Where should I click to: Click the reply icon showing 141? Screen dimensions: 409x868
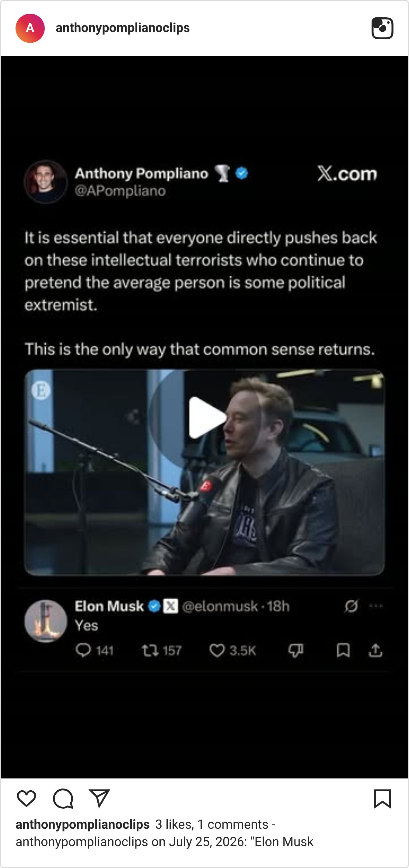tap(83, 650)
